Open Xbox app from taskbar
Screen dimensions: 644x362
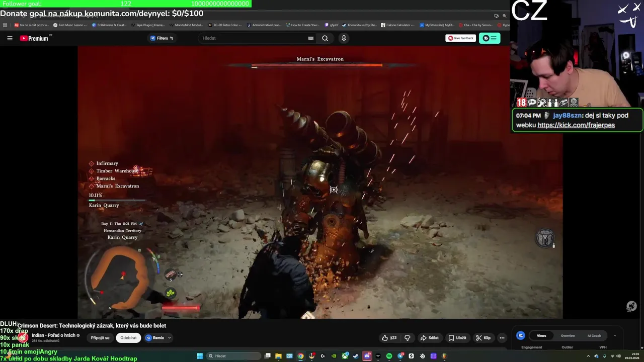pos(345,356)
